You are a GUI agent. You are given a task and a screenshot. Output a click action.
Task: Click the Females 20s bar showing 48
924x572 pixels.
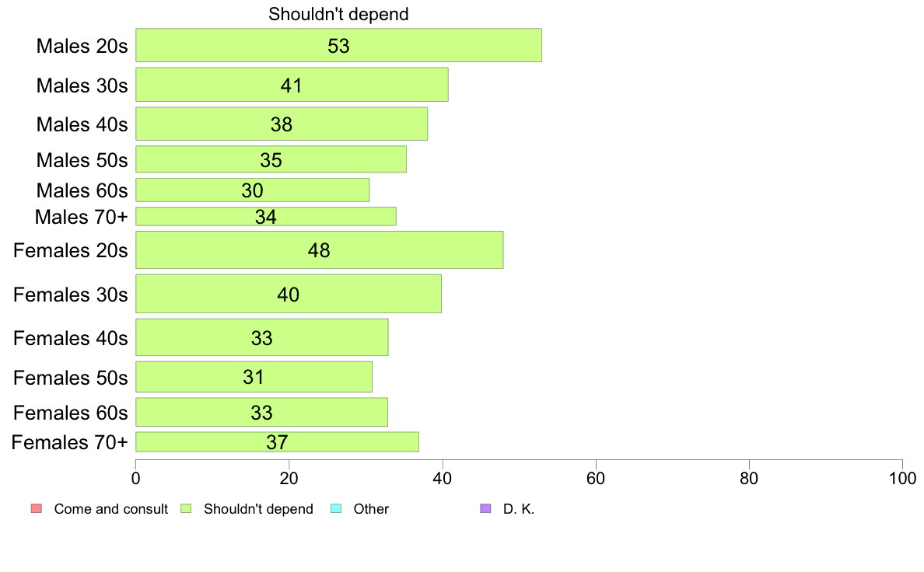pyautogui.click(x=320, y=250)
